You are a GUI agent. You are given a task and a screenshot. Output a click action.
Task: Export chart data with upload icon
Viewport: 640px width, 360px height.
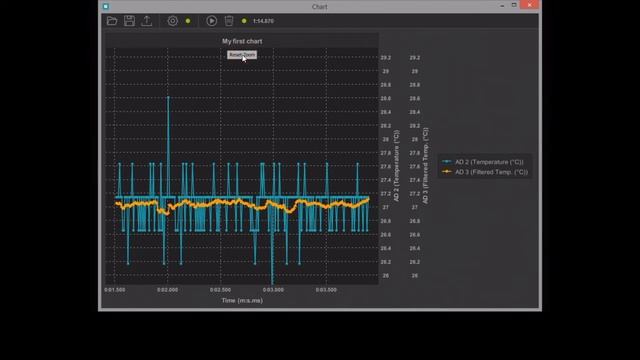(x=147, y=21)
